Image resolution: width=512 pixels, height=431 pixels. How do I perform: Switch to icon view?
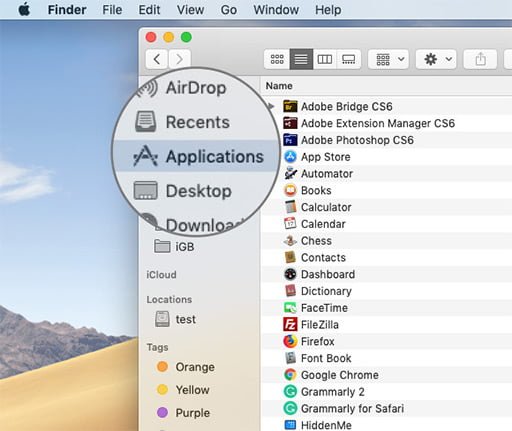(x=277, y=59)
